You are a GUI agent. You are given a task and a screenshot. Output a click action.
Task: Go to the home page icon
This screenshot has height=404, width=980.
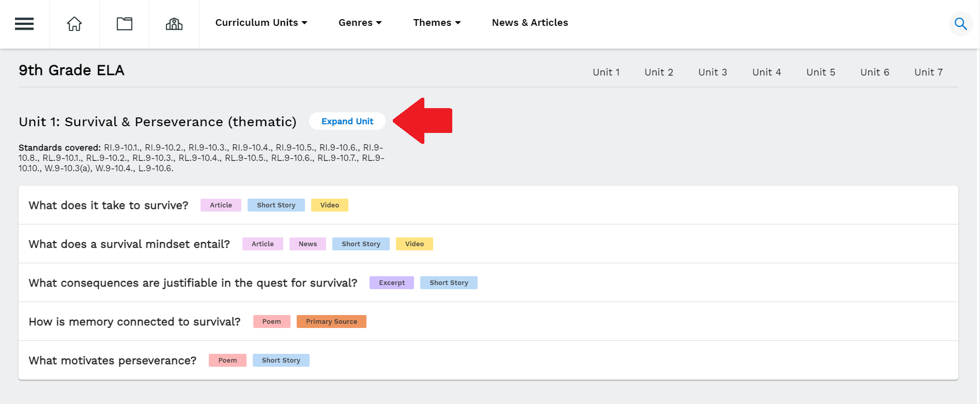pos(74,24)
